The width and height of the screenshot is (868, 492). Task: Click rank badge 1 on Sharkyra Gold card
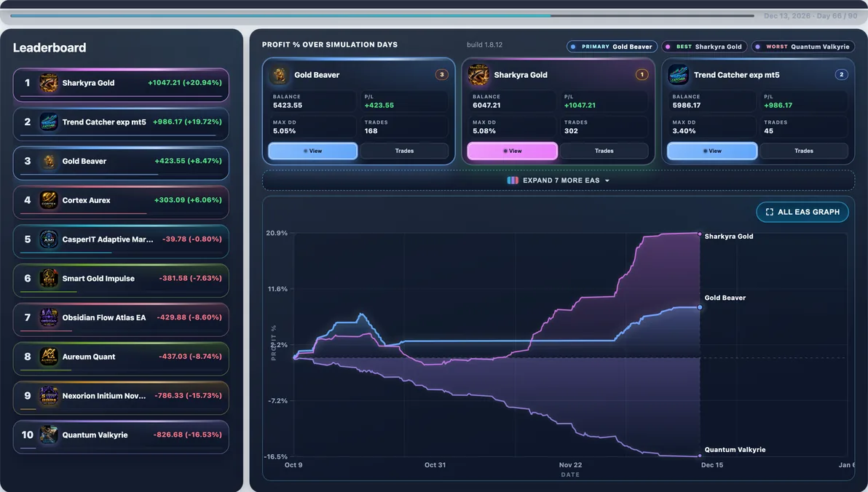tap(642, 75)
